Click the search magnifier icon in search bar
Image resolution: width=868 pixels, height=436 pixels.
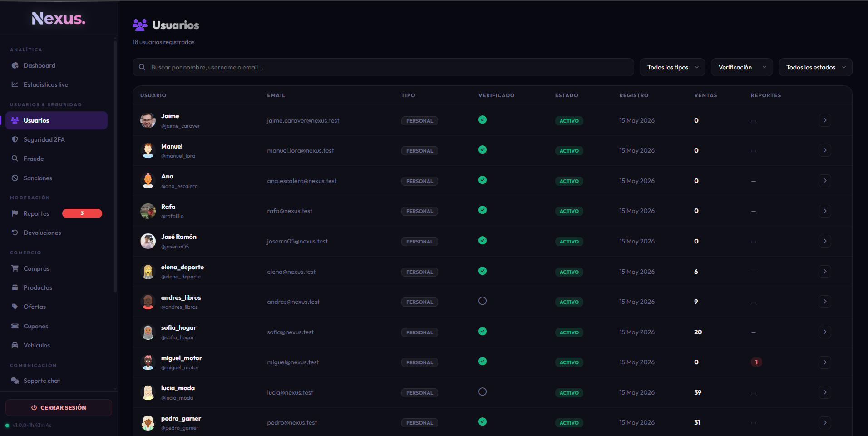tap(142, 67)
